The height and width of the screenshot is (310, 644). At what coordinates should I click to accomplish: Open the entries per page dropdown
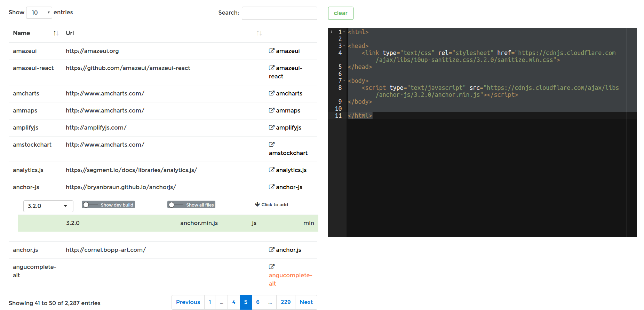[39, 13]
